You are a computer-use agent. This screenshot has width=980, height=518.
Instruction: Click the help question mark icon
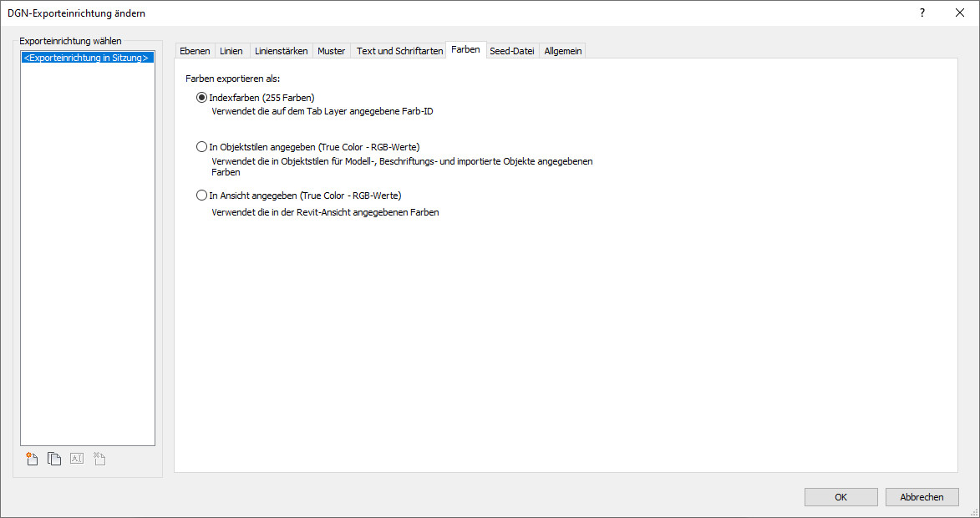click(x=922, y=13)
